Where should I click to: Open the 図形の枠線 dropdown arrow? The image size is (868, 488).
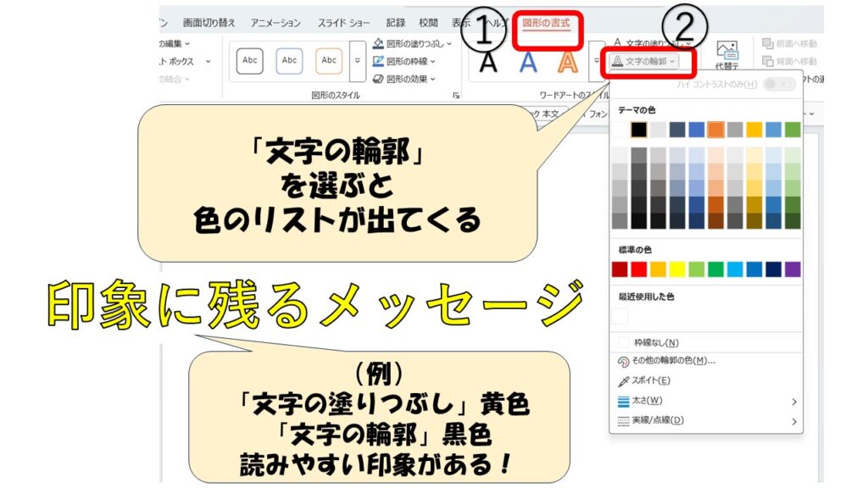click(x=432, y=61)
